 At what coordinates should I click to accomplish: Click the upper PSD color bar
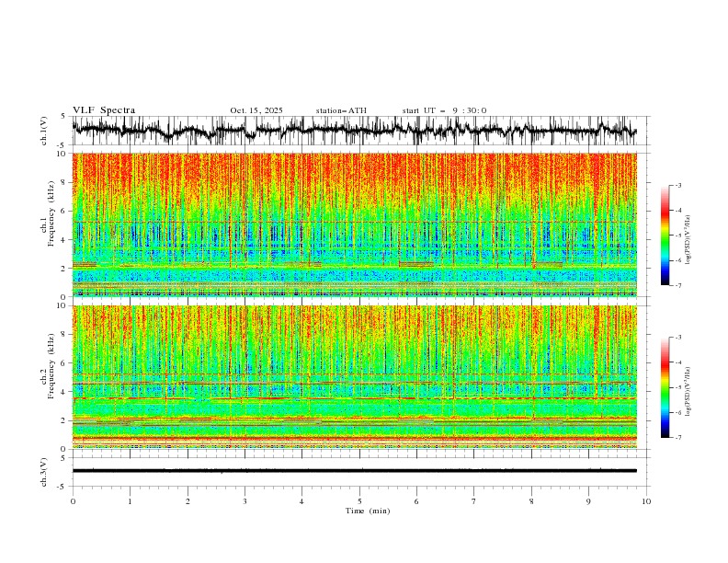665,236
